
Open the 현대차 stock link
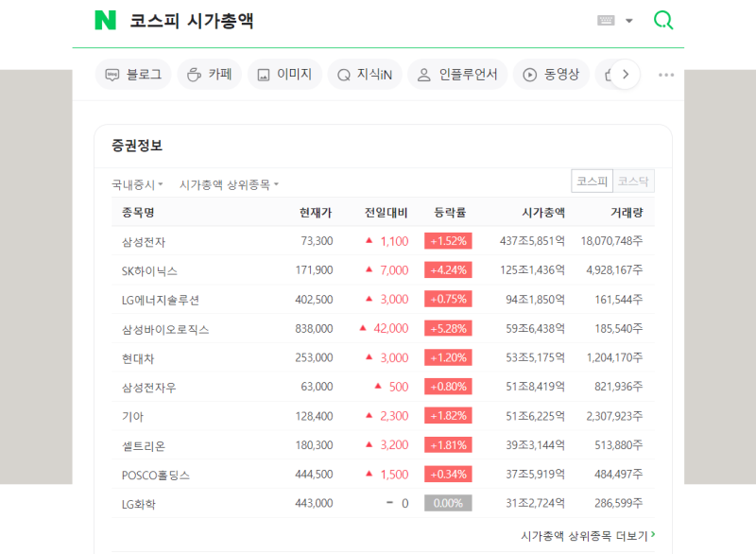[138, 358]
